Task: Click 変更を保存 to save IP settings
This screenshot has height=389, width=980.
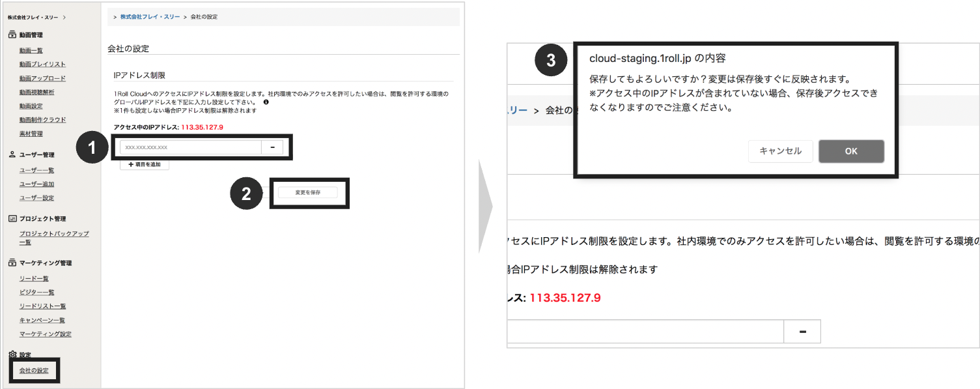Action: click(309, 192)
